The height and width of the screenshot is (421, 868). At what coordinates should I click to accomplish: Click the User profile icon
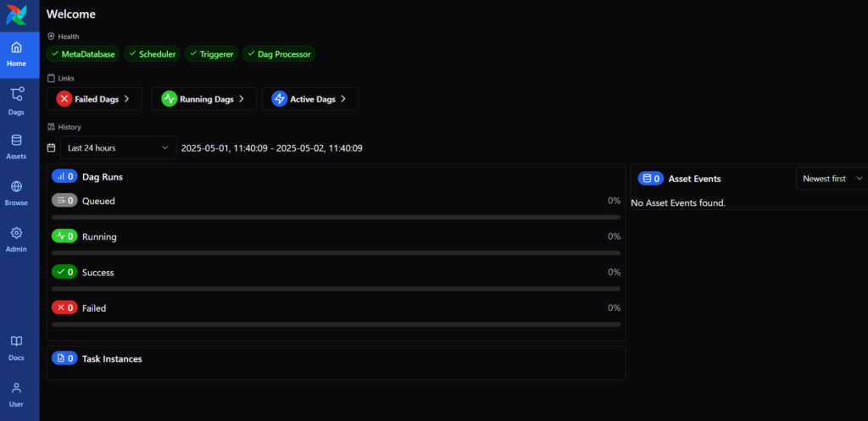point(16,388)
